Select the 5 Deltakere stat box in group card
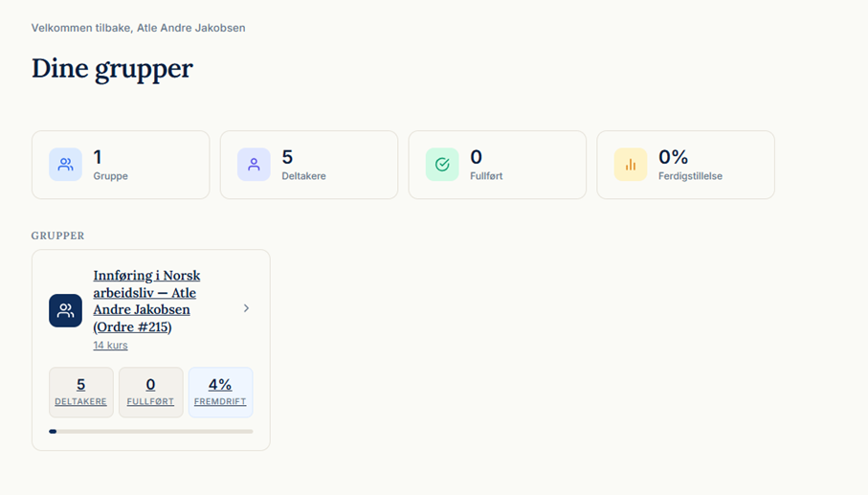The height and width of the screenshot is (495, 868). [x=80, y=392]
